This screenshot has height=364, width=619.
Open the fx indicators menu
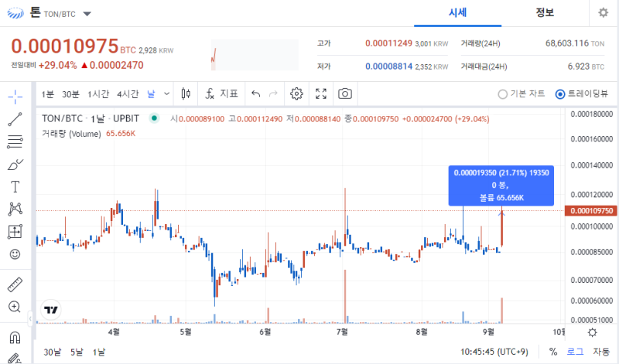pyautogui.click(x=221, y=94)
